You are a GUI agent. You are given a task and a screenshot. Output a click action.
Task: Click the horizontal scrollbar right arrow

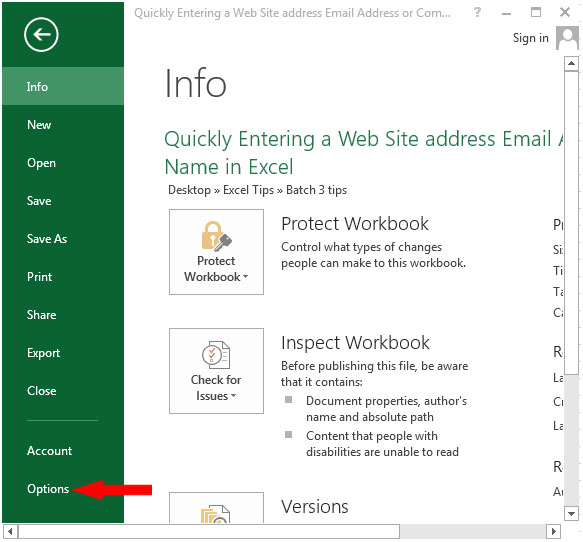click(x=553, y=531)
